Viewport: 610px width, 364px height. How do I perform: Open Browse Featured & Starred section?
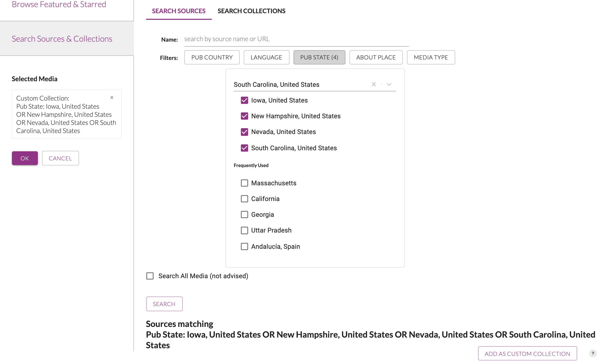[x=59, y=4]
